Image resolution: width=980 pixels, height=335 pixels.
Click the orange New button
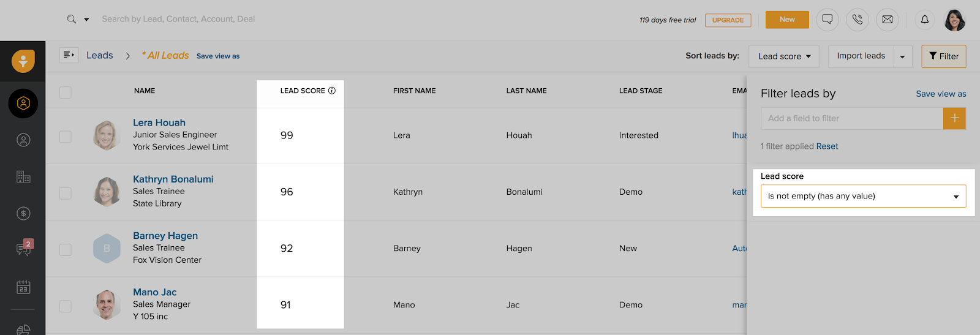click(787, 20)
